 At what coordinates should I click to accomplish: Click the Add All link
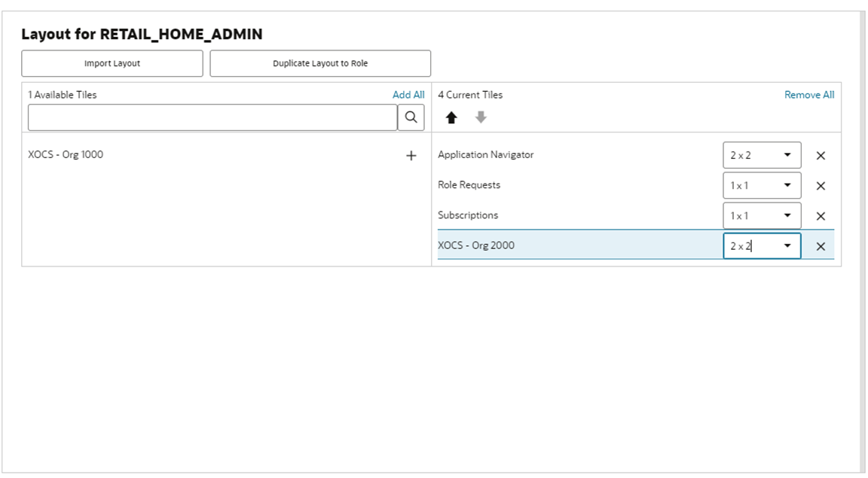click(407, 94)
